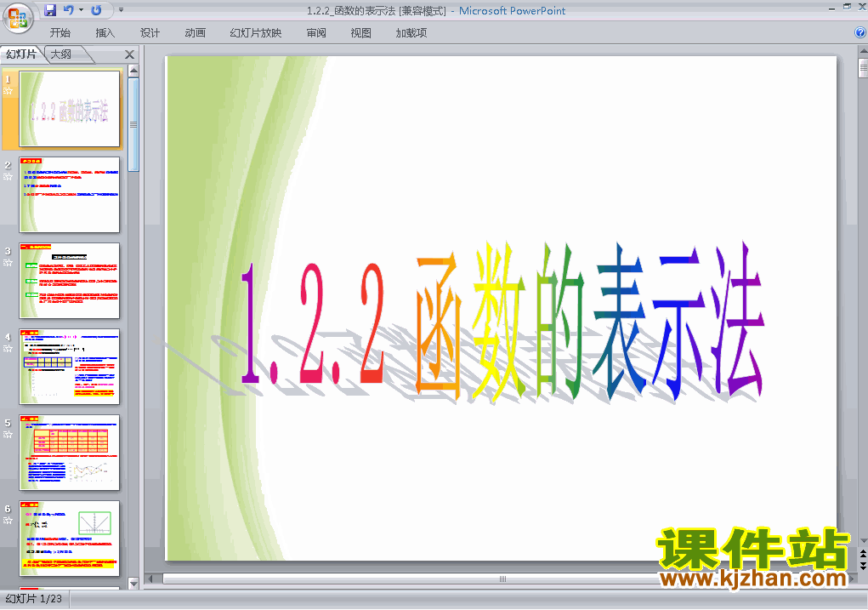The width and height of the screenshot is (868, 610).
Task: Click main slide vertical scroll-down arrow
Action: coord(863,541)
